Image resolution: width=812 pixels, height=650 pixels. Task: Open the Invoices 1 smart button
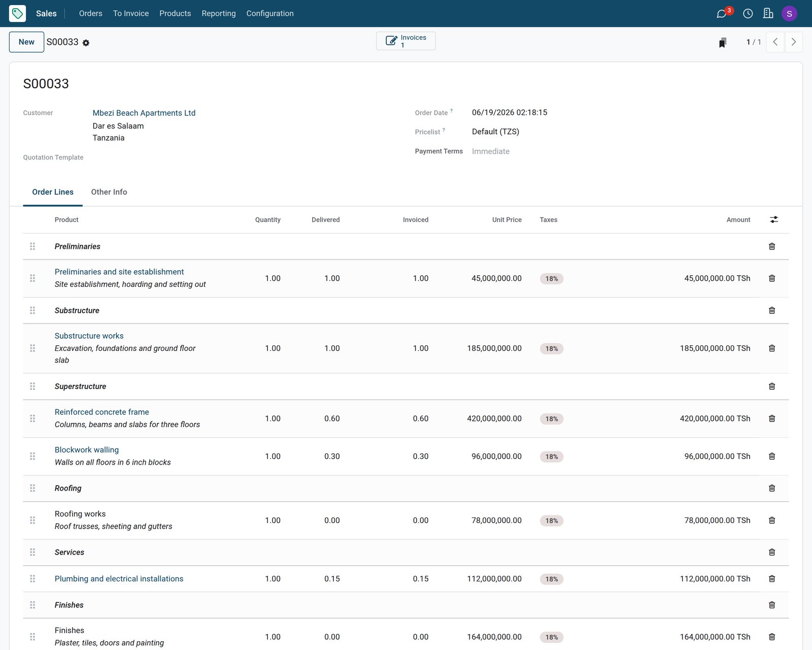click(x=406, y=41)
